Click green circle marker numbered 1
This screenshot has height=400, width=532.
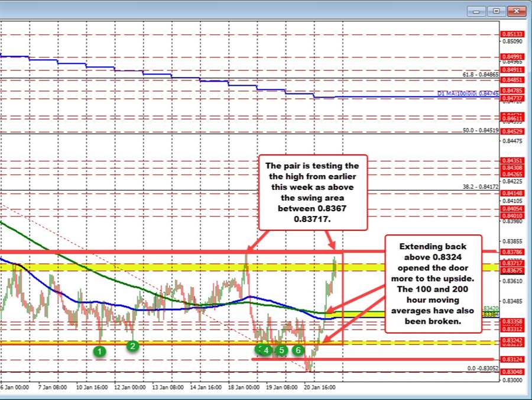click(x=101, y=351)
